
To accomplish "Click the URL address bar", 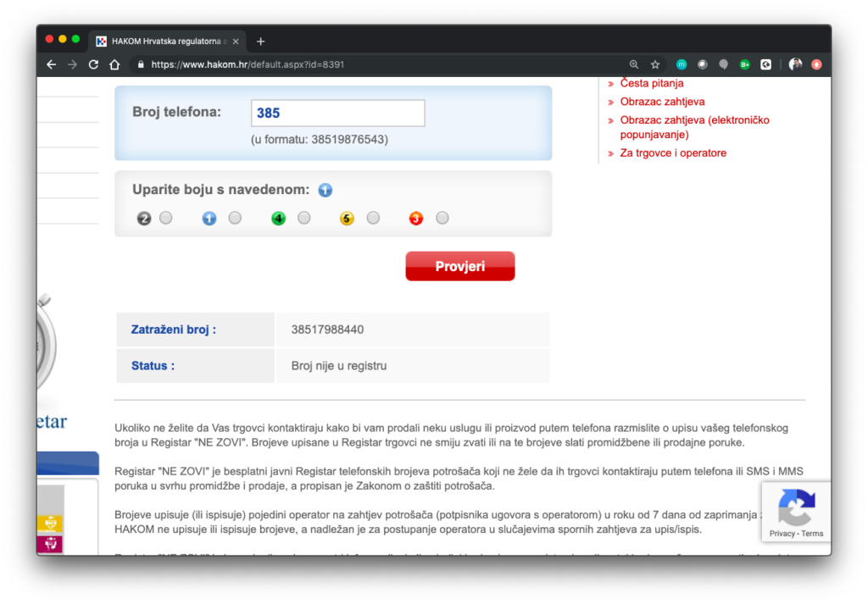I will coord(381,64).
